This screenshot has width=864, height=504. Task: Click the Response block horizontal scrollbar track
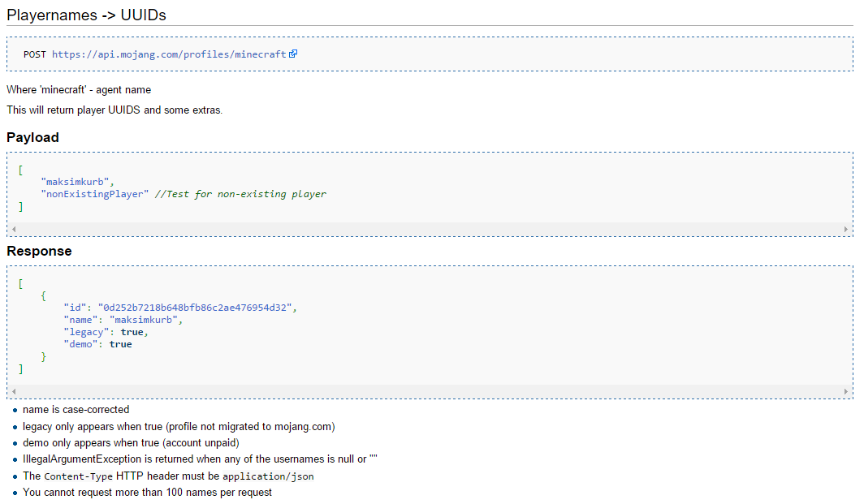pos(430,392)
